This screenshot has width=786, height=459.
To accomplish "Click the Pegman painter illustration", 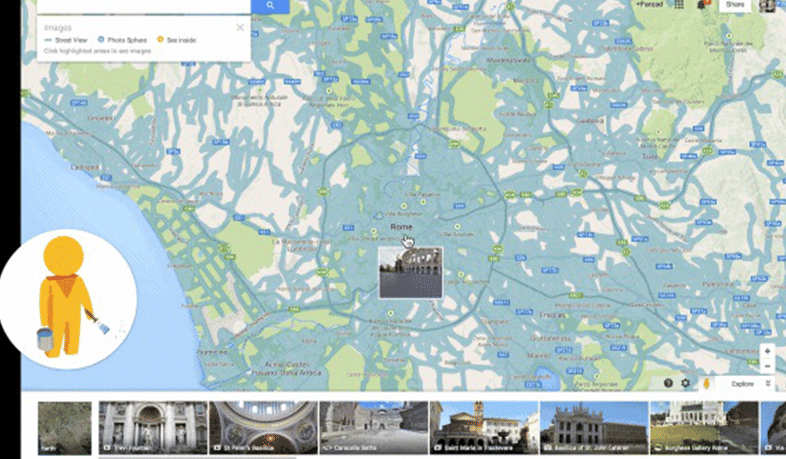I will [x=69, y=299].
